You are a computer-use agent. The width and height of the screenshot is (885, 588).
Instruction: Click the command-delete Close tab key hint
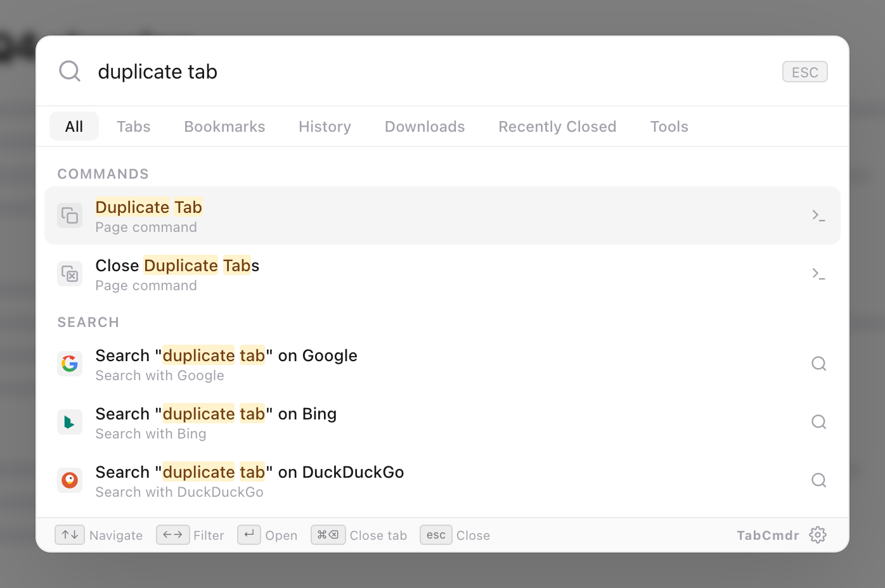click(x=328, y=535)
